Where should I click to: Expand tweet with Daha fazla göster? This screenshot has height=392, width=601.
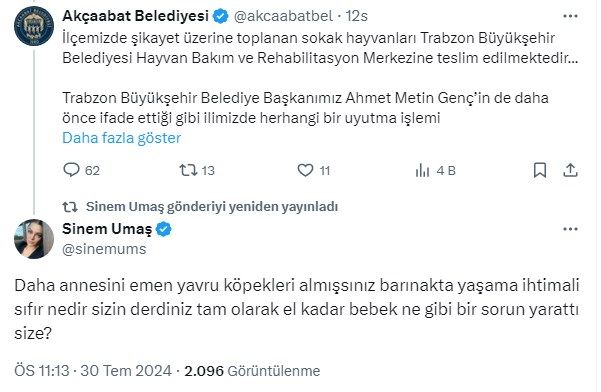(122, 138)
